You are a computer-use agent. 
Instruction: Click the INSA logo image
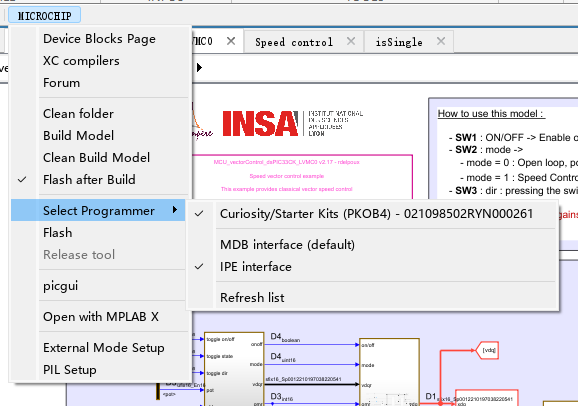(x=260, y=124)
